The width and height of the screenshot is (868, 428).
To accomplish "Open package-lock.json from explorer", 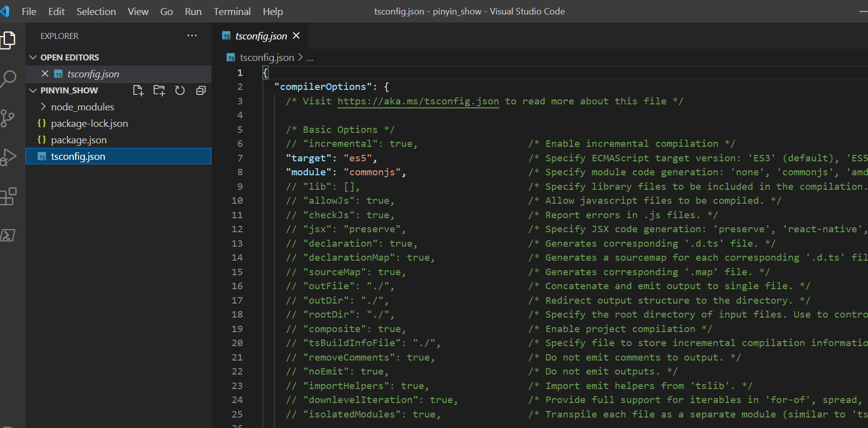I will 89,123.
